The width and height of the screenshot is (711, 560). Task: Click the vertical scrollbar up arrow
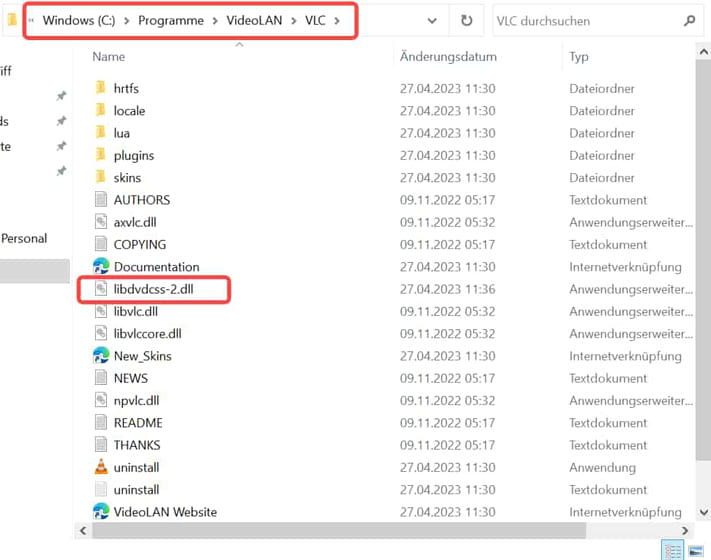pos(703,52)
